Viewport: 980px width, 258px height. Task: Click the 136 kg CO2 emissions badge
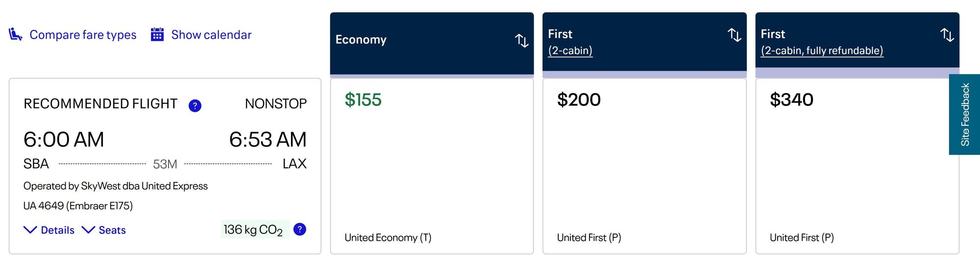coord(254,230)
